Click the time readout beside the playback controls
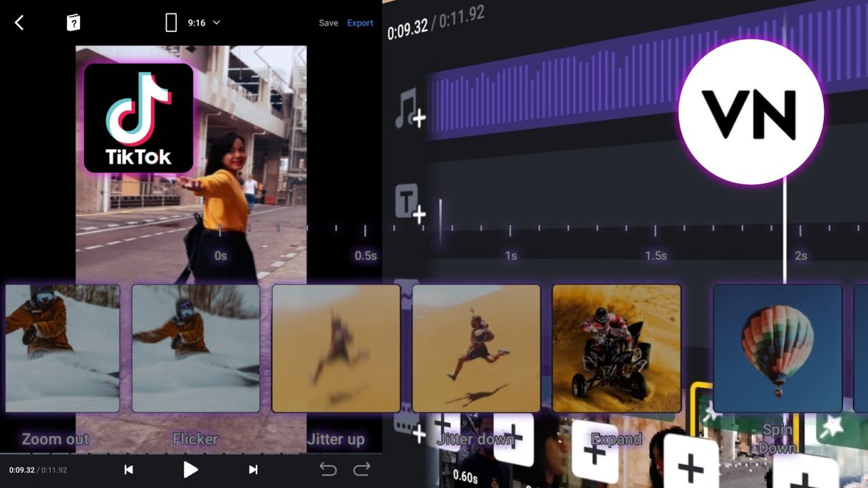Screen dimensions: 868x488 pyautogui.click(x=38, y=470)
